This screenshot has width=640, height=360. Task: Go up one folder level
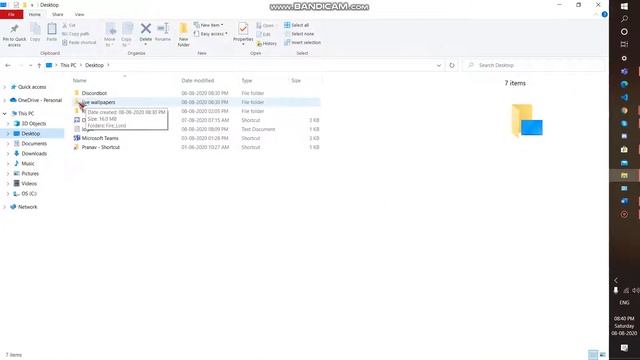coord(39,65)
